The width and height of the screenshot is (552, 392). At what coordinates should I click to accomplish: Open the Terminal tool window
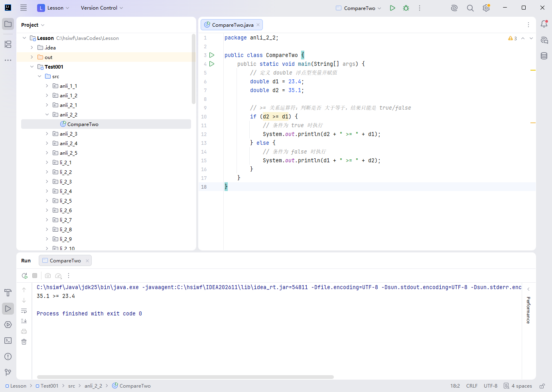[x=8, y=341]
